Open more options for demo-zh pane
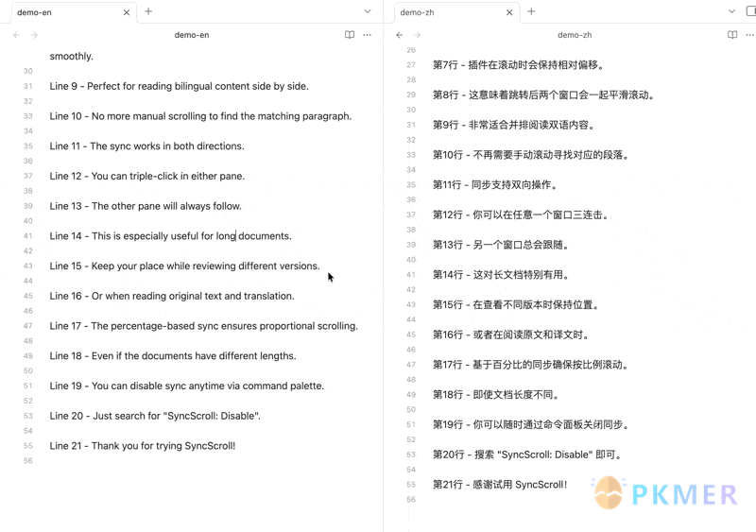The image size is (756, 532). 749,35
